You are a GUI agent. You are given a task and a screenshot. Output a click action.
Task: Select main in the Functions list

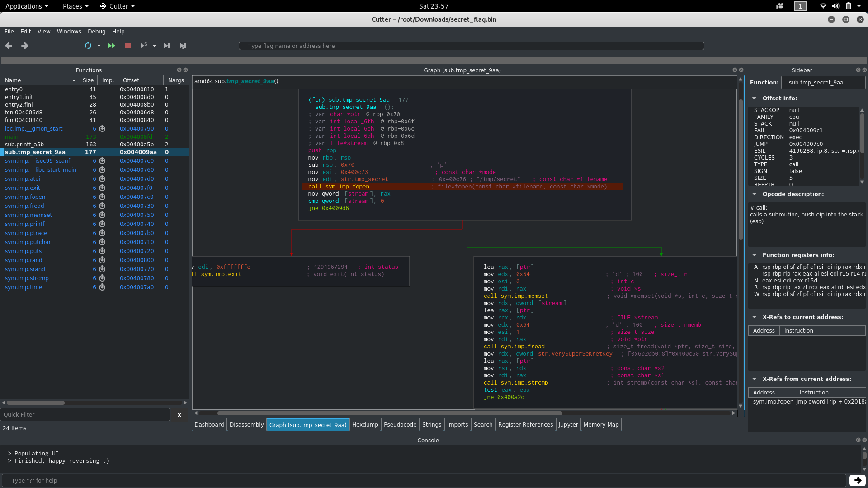(12, 136)
